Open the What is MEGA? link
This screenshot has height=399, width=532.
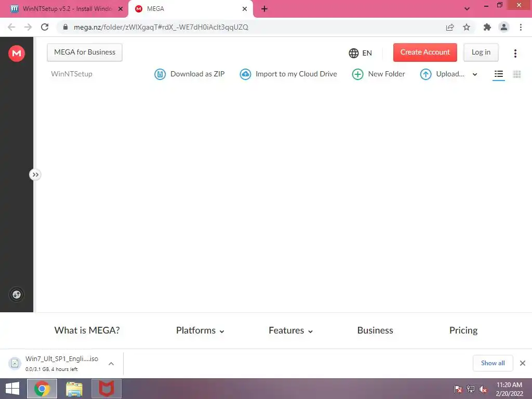tap(87, 330)
